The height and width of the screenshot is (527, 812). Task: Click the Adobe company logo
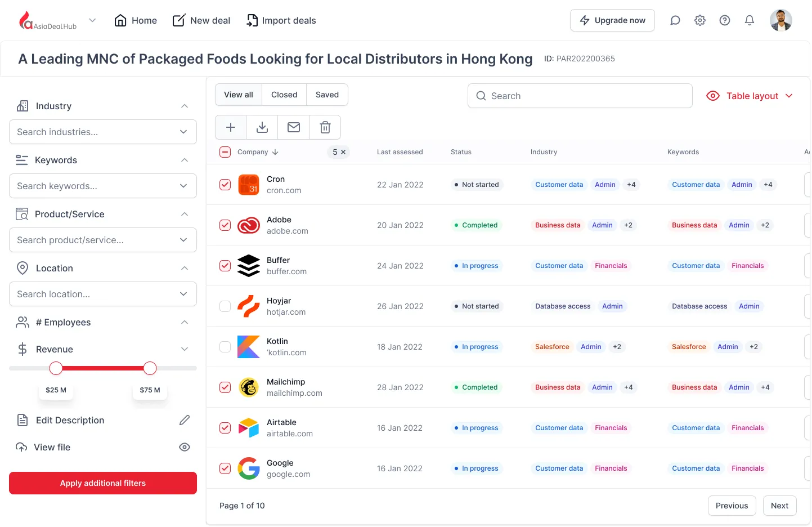(x=249, y=225)
